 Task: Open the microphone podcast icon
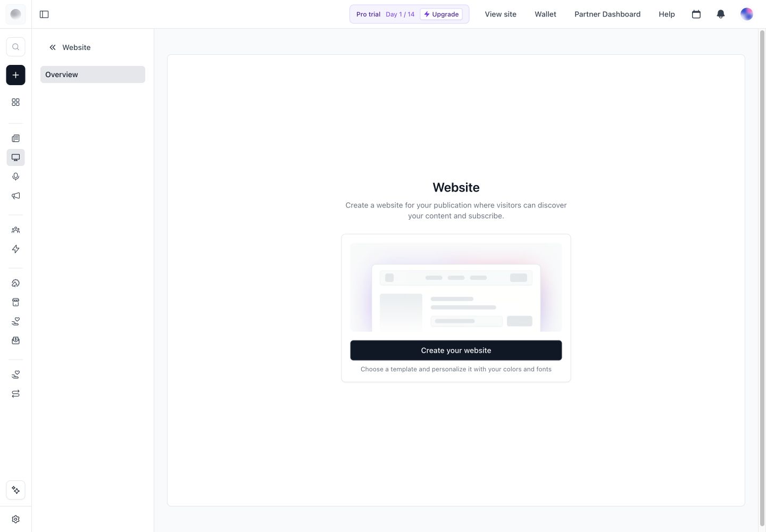(15, 177)
